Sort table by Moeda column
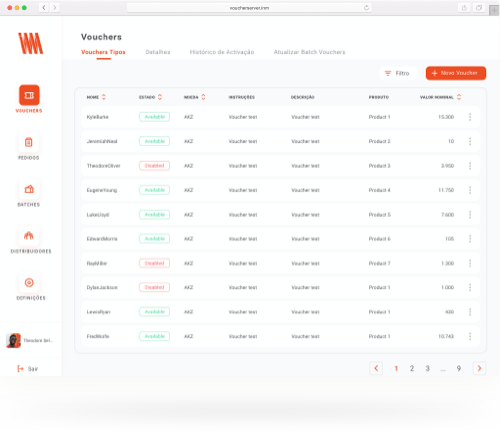 click(203, 97)
